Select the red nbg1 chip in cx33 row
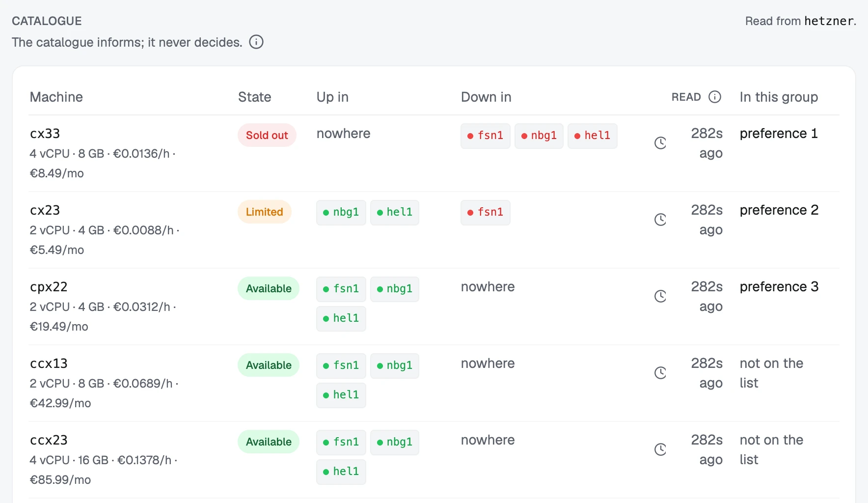 point(539,136)
